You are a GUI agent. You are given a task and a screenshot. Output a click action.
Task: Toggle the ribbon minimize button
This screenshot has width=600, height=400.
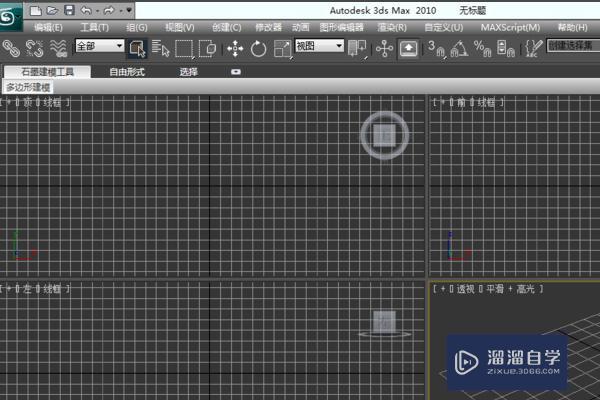point(236,72)
